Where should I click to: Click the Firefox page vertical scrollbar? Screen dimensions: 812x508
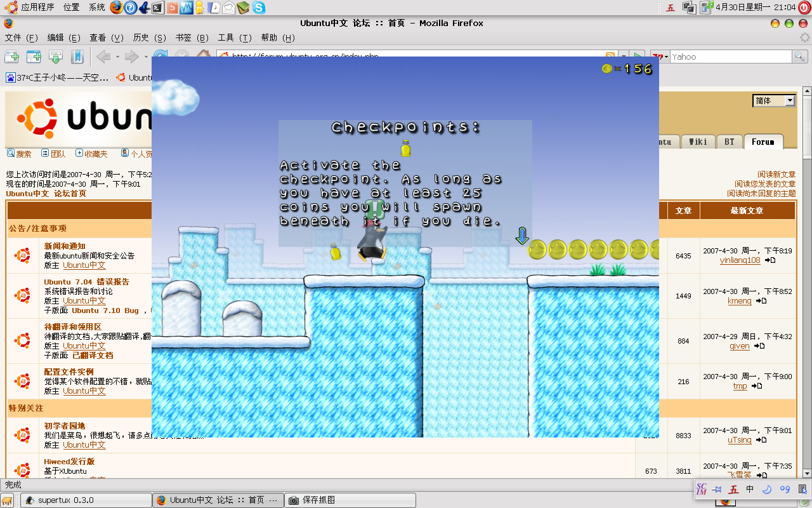pos(807,283)
